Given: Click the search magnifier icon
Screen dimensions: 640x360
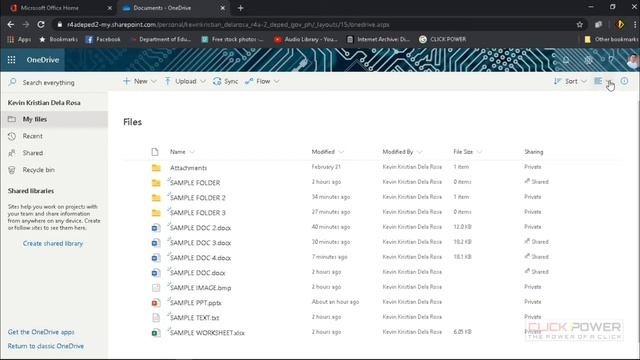Looking at the screenshot, I should [x=13, y=82].
